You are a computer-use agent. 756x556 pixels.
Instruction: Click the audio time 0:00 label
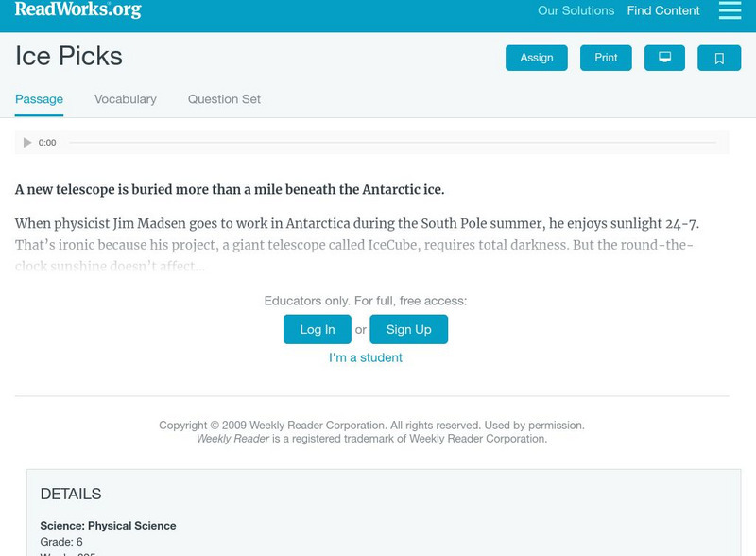coord(47,143)
